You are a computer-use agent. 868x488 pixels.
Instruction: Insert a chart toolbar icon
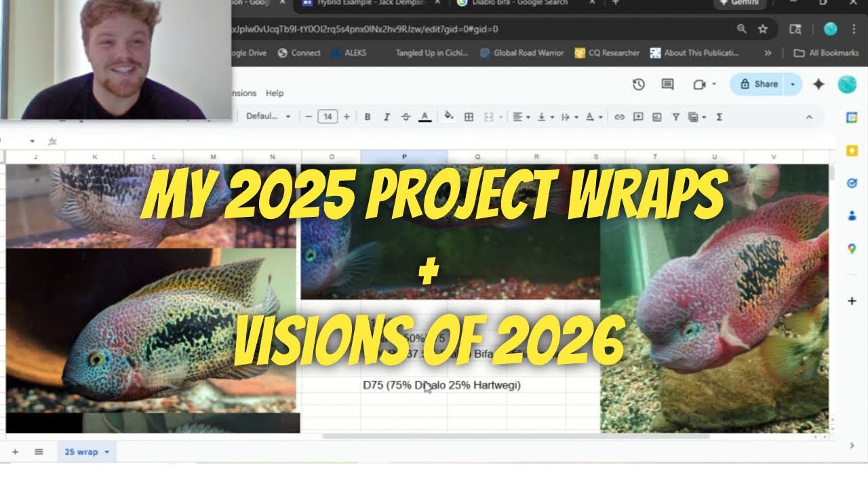656,117
